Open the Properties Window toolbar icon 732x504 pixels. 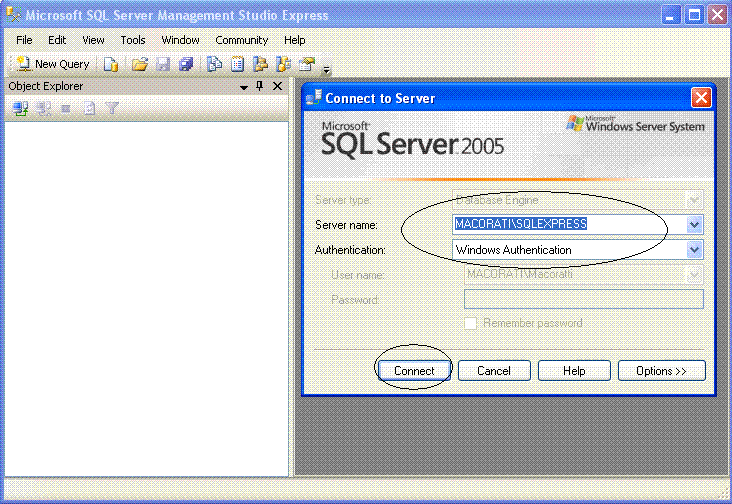[307, 64]
